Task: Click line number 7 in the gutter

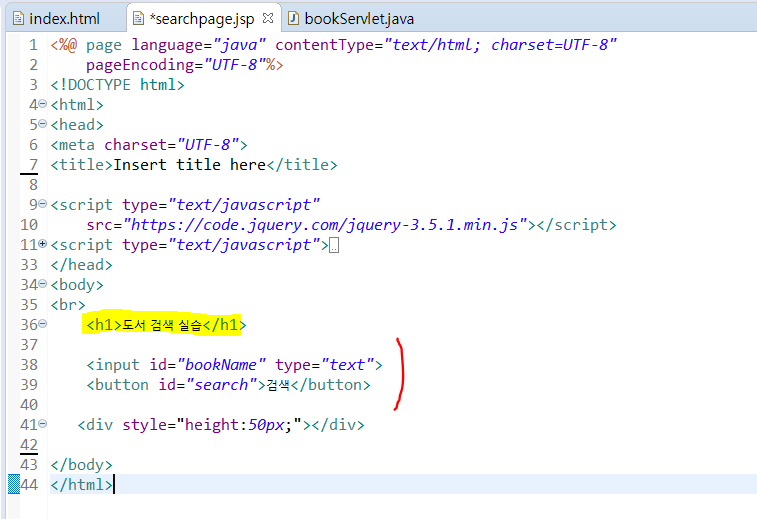Action: pyautogui.click(x=33, y=165)
